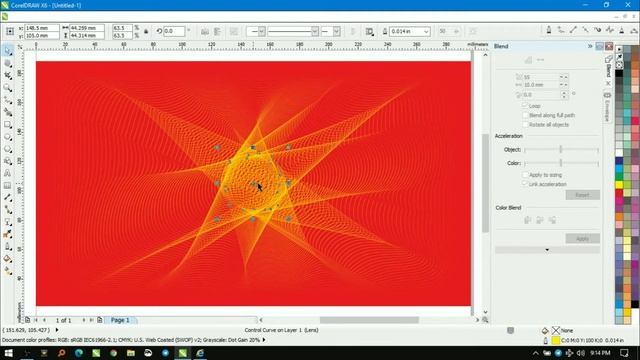Open the Page 1 tab
Screen dimensions: 640x360
click(120, 320)
